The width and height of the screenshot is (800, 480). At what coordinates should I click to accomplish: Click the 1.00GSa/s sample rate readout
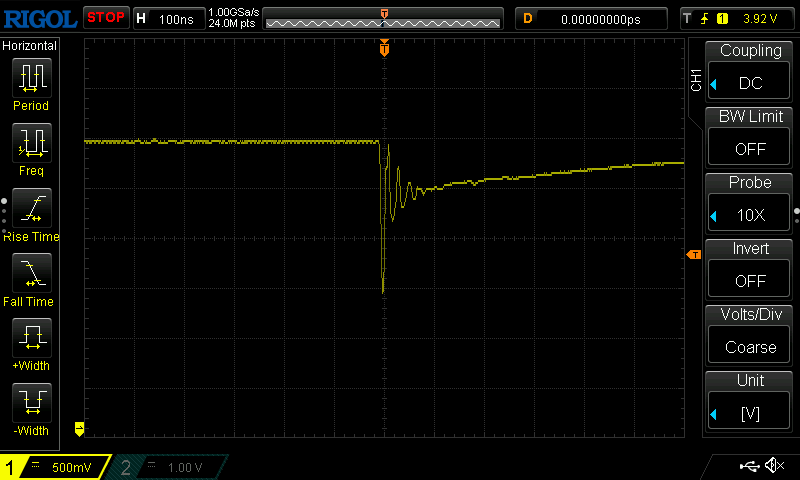(x=234, y=12)
